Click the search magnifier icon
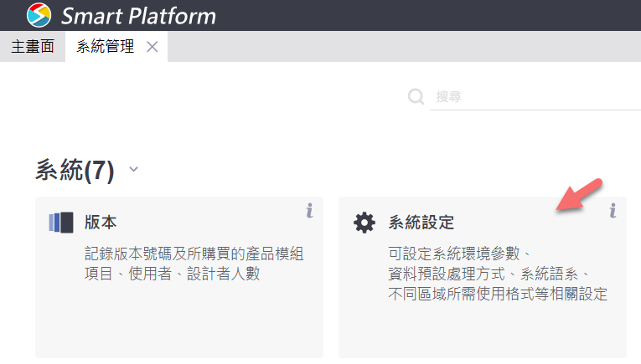 (x=416, y=97)
